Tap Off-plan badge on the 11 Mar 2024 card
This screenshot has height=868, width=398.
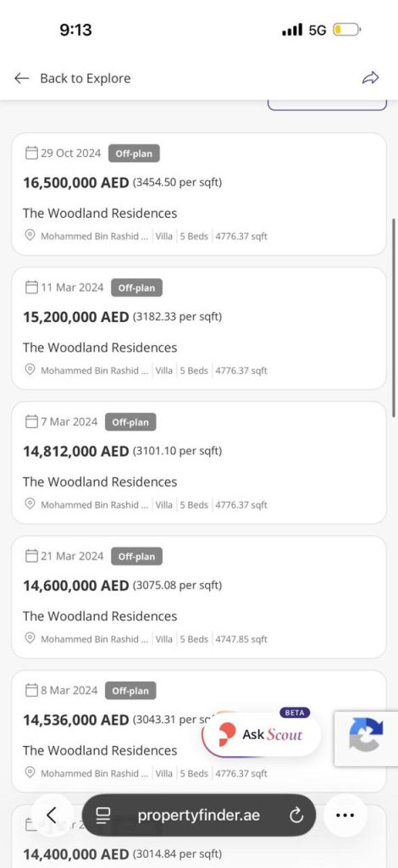point(136,288)
